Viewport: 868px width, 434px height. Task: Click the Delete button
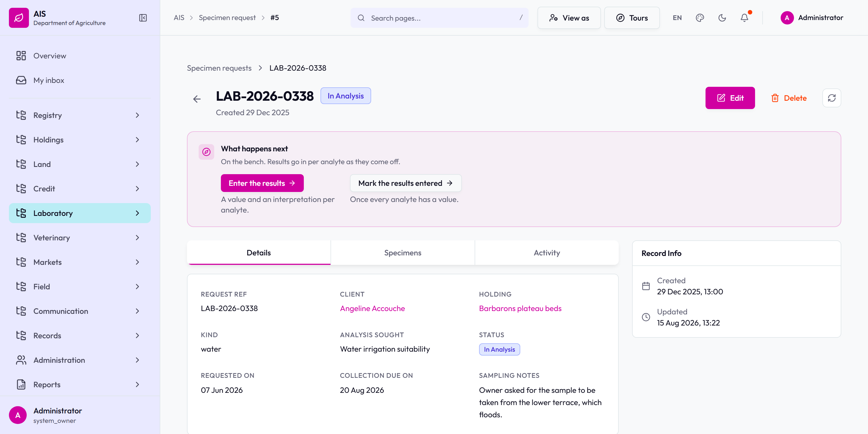pyautogui.click(x=788, y=98)
